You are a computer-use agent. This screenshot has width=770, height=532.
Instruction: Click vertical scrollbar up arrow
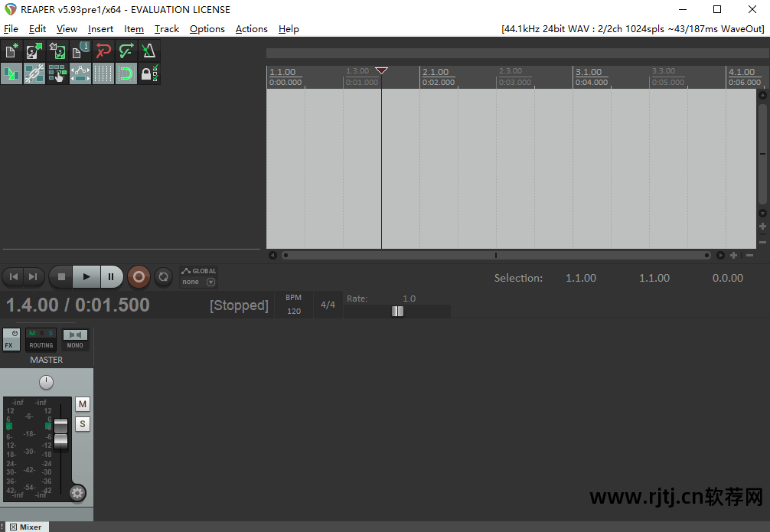coord(762,95)
